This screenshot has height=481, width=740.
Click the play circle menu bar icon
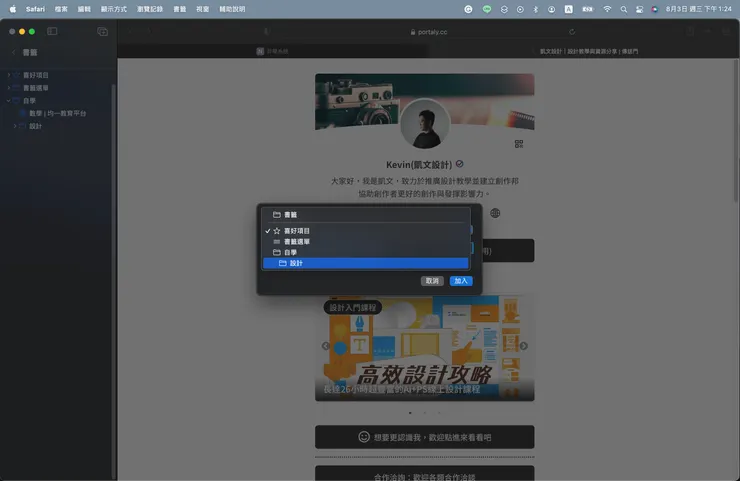520,9
